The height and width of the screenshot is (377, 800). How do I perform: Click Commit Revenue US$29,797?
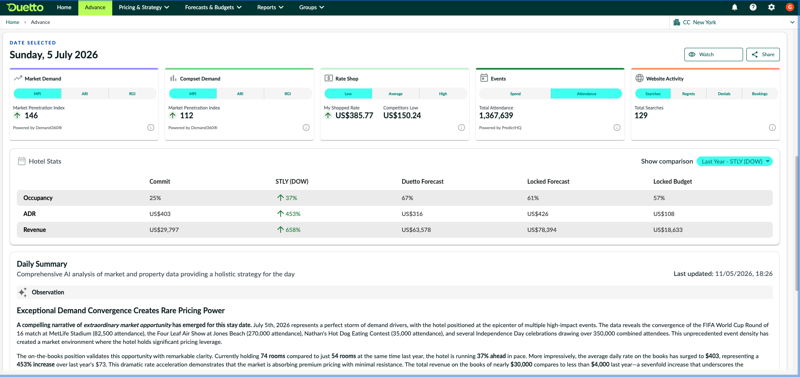point(164,230)
